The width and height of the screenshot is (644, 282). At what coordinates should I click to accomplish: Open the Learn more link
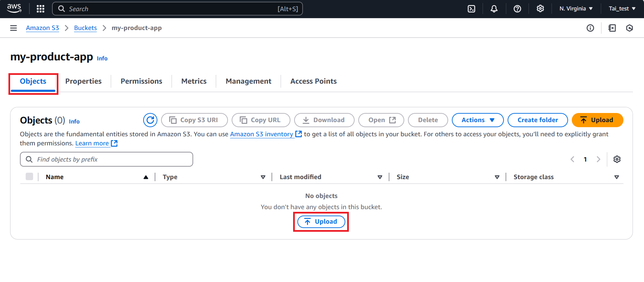[x=92, y=143]
